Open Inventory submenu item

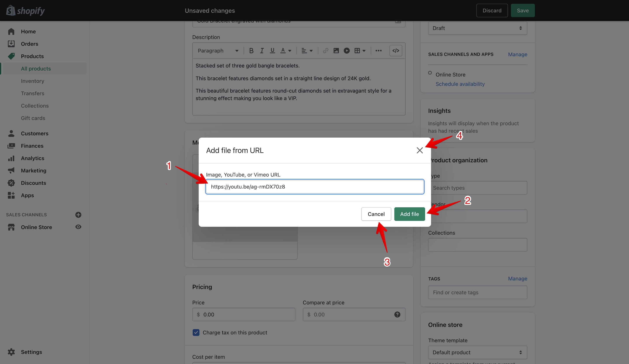(33, 81)
